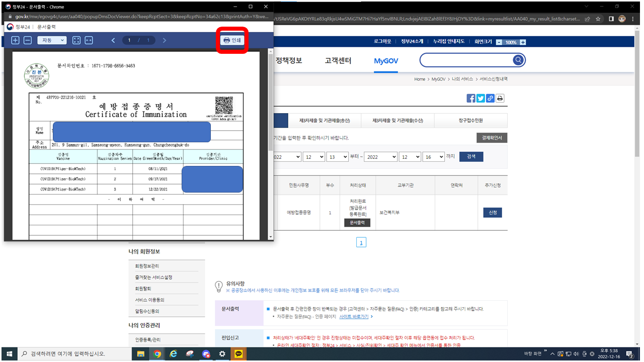Screen dimensions: 644x362
Task: Click the magnifier search icon
Action: pos(518,60)
